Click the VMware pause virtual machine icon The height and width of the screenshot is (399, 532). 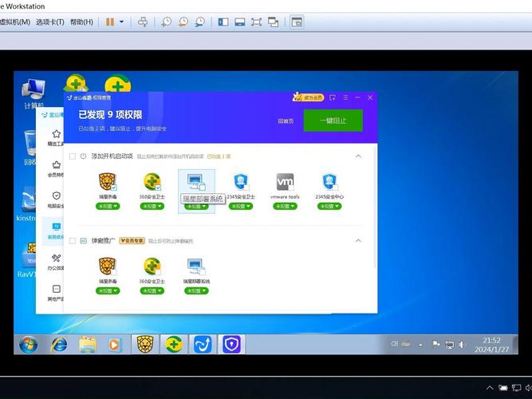click(109, 22)
